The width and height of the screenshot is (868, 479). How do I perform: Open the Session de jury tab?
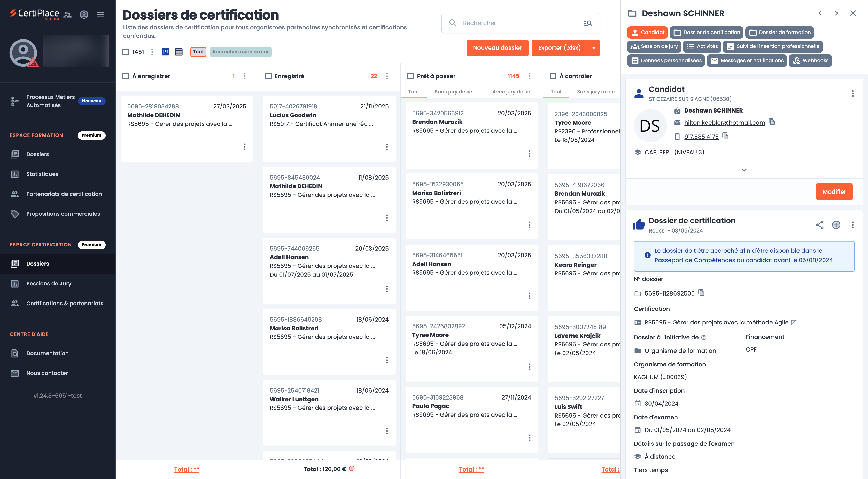click(654, 46)
